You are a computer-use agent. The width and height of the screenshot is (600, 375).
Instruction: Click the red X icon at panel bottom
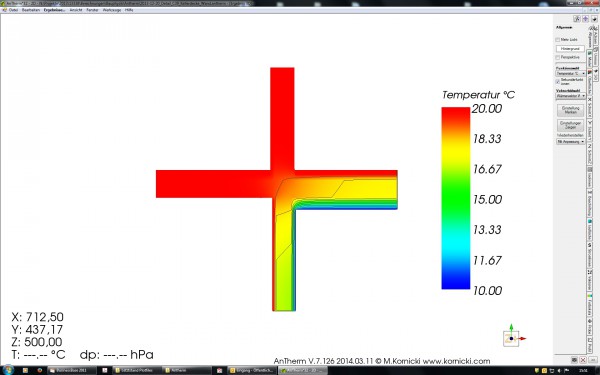point(583,360)
